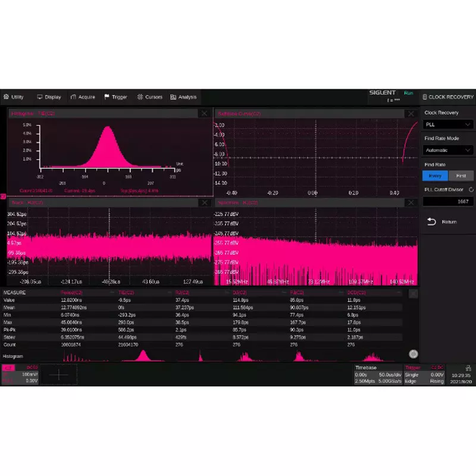Select the Every find rate option
Image resolution: width=476 pixels, height=476 pixels.
435,176
